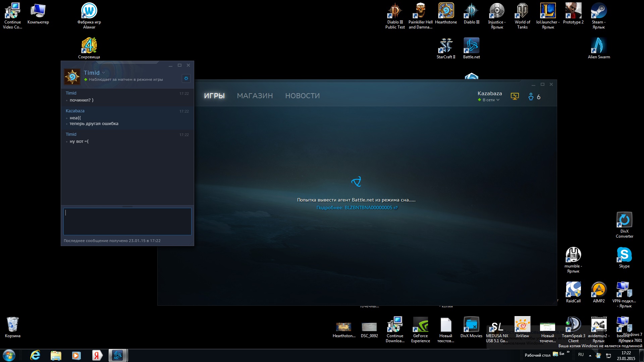Click the yellow monitor notification icon
The height and width of the screenshot is (362, 644).
point(515,97)
